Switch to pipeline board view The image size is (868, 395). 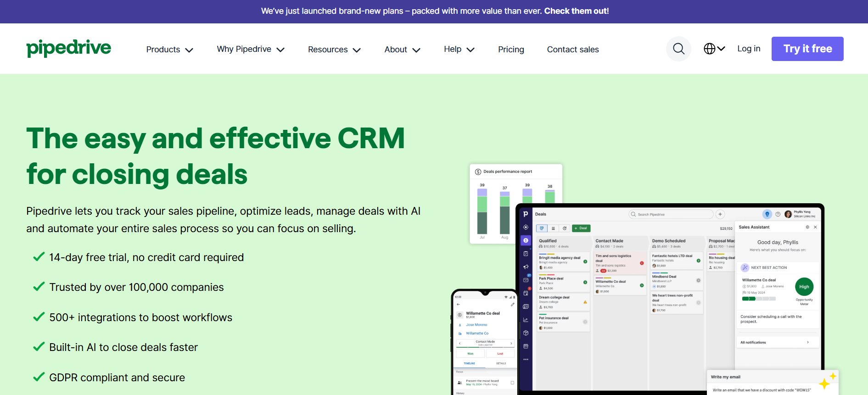click(542, 228)
